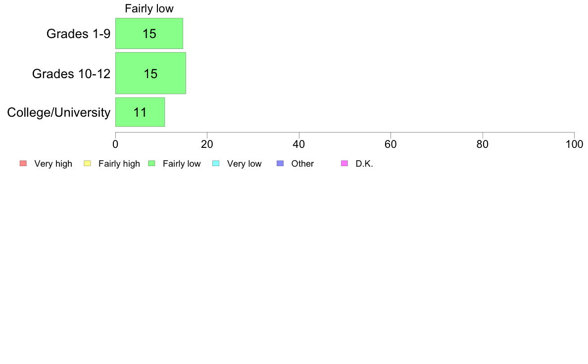This screenshot has width=588, height=364.
Task: Click the axis tick label 80
Action: coord(483,144)
